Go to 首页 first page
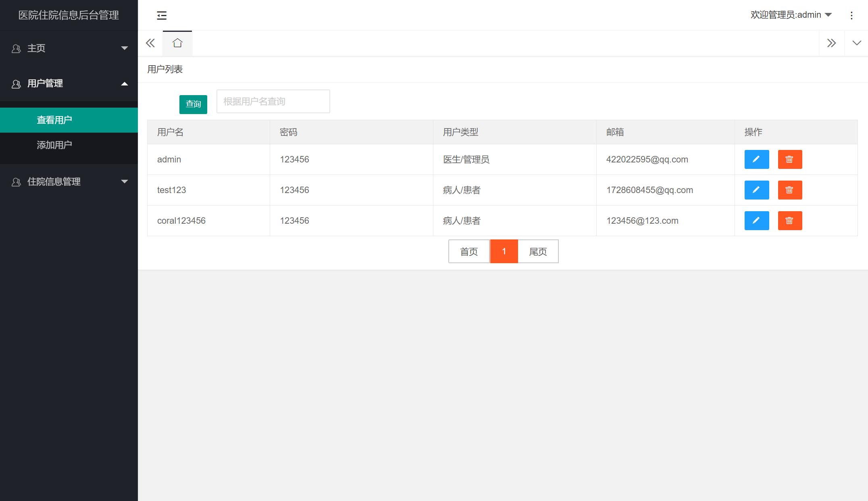This screenshot has width=868, height=501. pyautogui.click(x=469, y=252)
